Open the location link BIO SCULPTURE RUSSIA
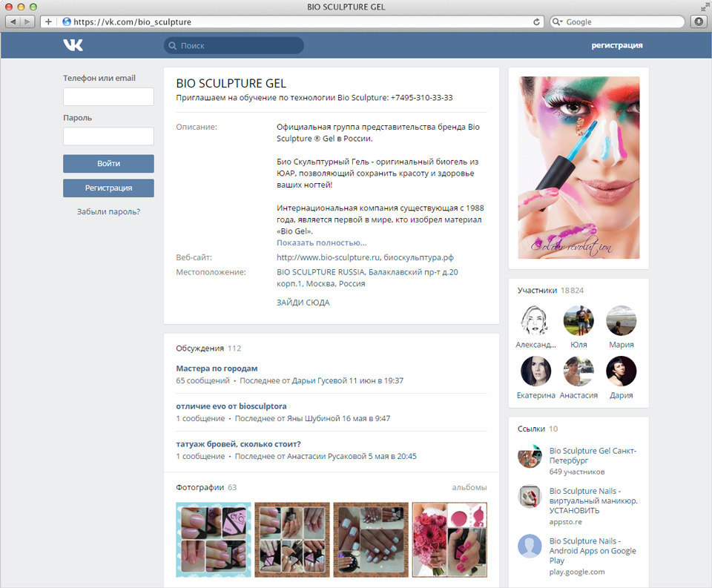 click(367, 278)
